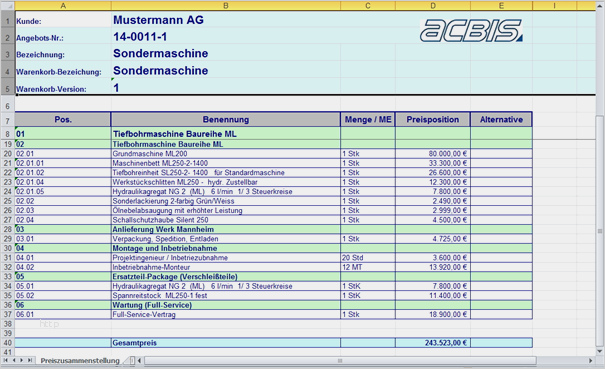Click the vertical scrollbar thumb
This screenshot has width=605, height=369.
pos(600,231)
